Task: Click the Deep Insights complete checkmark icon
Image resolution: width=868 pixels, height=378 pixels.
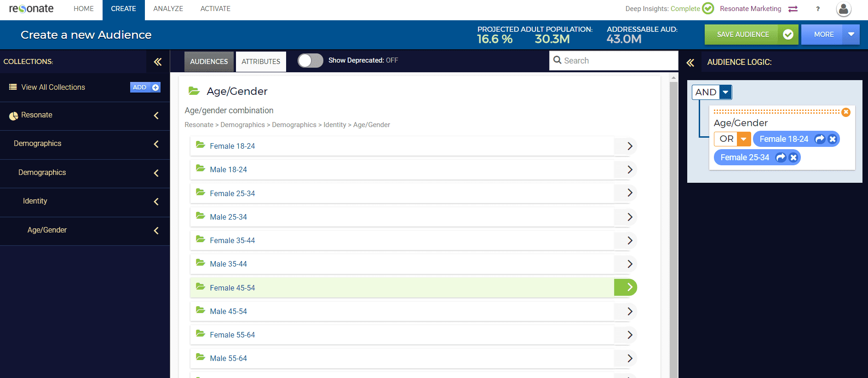Action: [x=708, y=9]
